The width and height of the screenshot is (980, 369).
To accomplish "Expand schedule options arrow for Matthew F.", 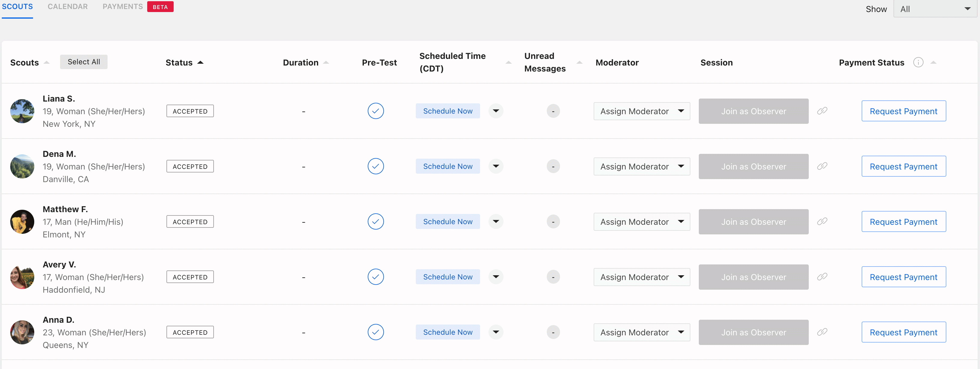I will [x=496, y=221].
